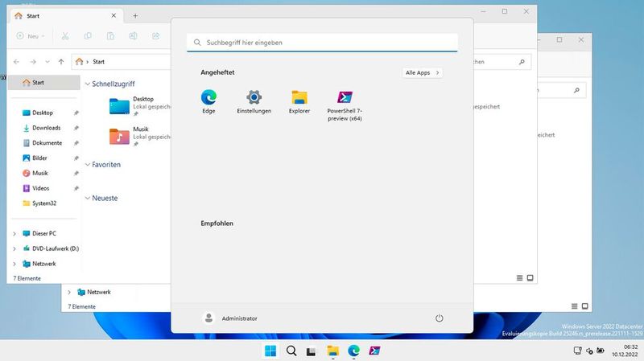Launch PowerShell 7-preview (x64)
Image resolution: width=644 pixels, height=361 pixels.
click(345, 106)
